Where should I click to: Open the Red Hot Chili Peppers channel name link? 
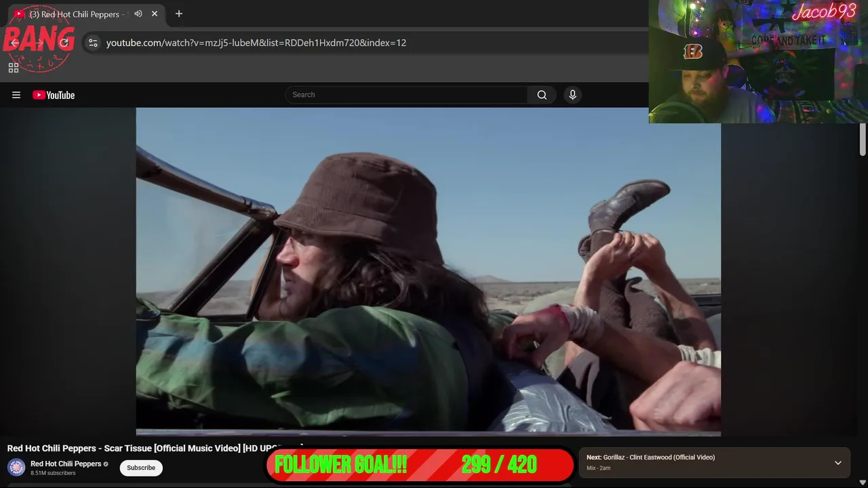[66, 464]
